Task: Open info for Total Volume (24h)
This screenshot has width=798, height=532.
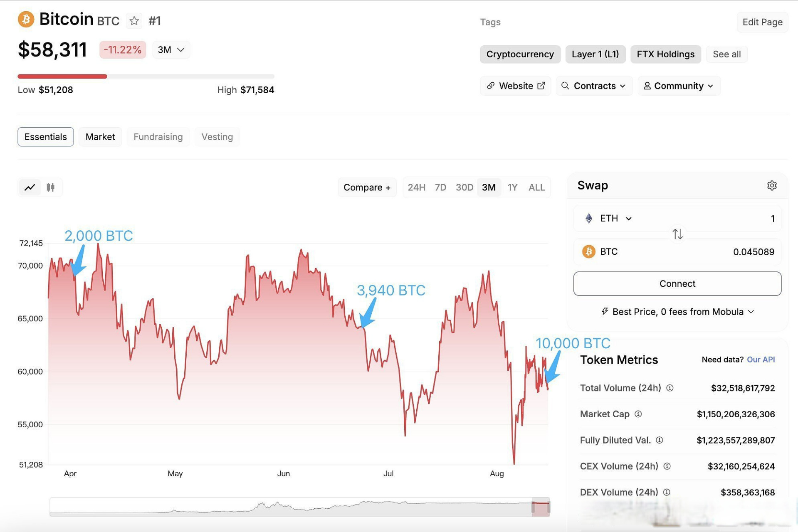Action: coord(670,388)
